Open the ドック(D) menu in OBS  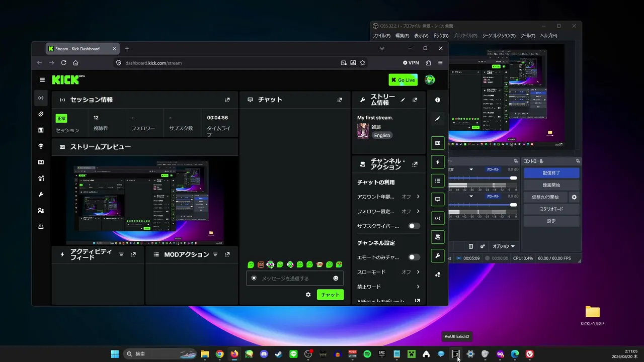coord(441,36)
